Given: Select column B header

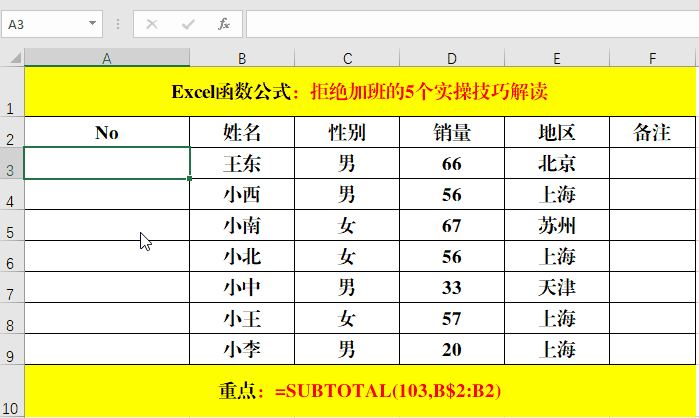Looking at the screenshot, I should click(x=242, y=58).
